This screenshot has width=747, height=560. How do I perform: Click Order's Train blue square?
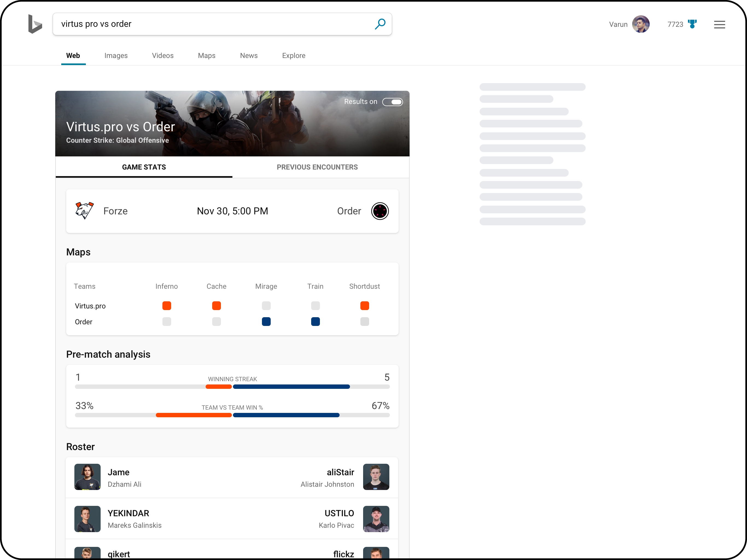pos(316,322)
